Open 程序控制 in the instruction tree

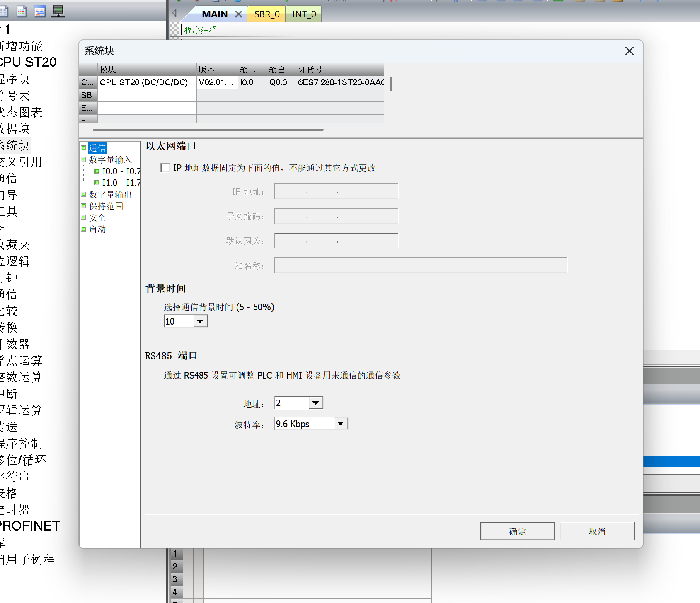tap(21, 443)
